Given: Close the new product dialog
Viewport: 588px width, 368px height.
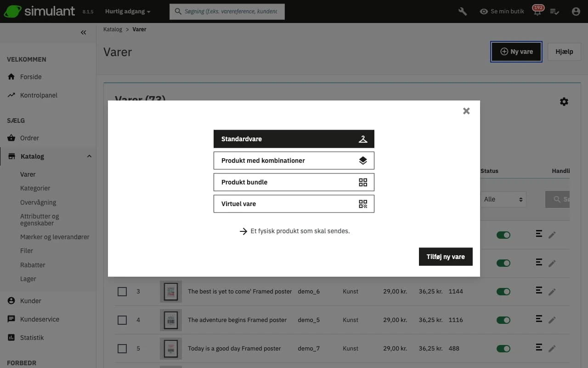Looking at the screenshot, I should pos(466,111).
